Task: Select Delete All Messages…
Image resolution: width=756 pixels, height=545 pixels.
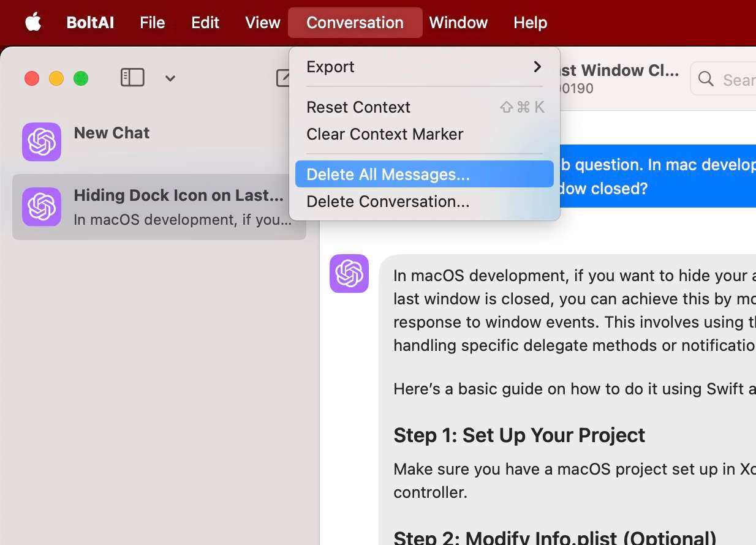Action: point(425,175)
